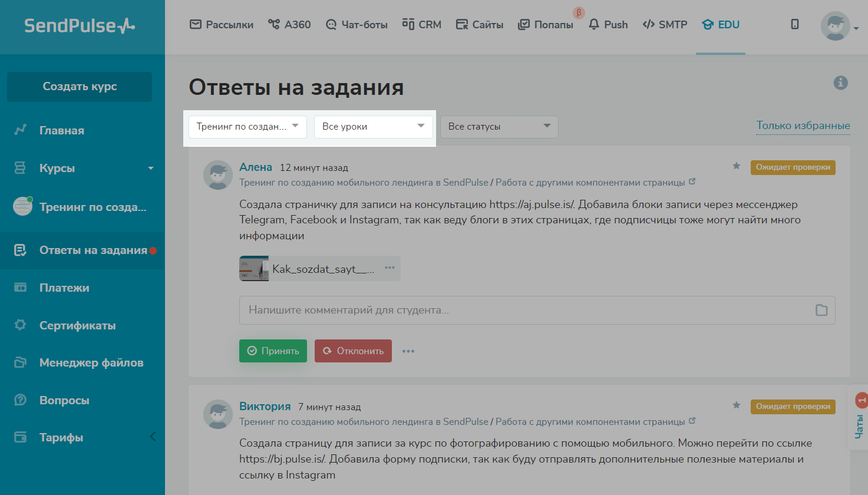Collapse the sidebar with the arrow icon
The width and height of the screenshot is (868, 495).
(x=153, y=437)
